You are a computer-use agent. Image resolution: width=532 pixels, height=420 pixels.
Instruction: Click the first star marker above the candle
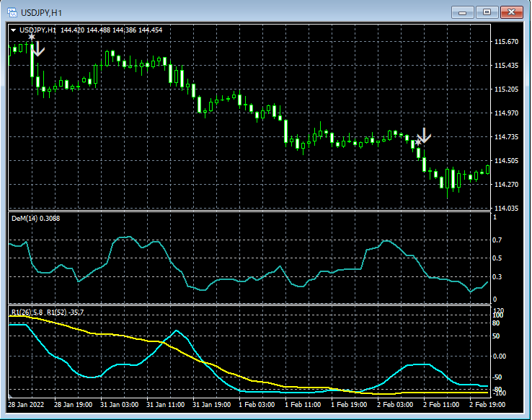[32, 37]
